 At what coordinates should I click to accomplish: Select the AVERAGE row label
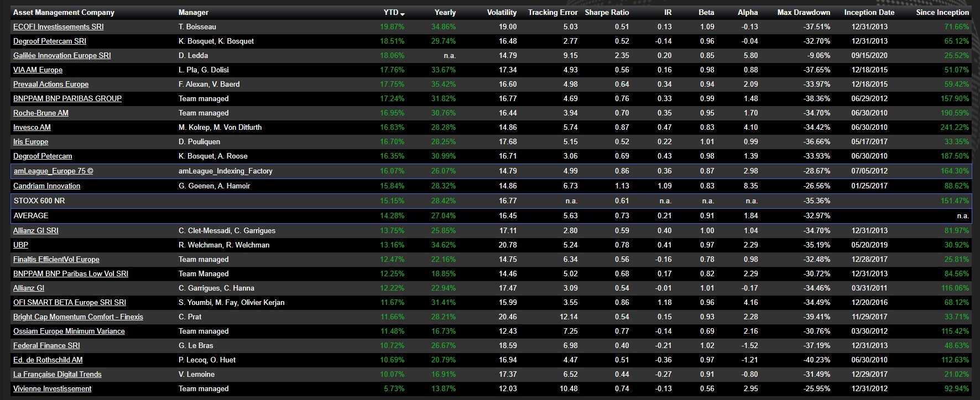pos(31,215)
